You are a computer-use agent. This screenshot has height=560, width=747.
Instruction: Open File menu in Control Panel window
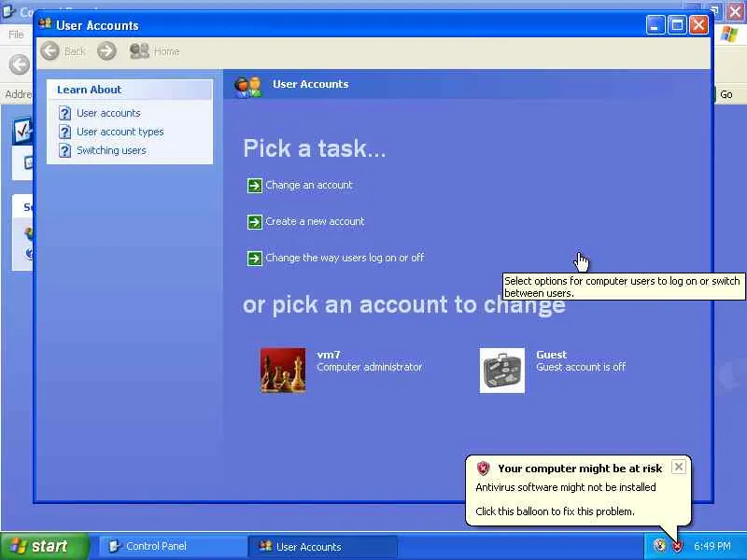pos(16,35)
